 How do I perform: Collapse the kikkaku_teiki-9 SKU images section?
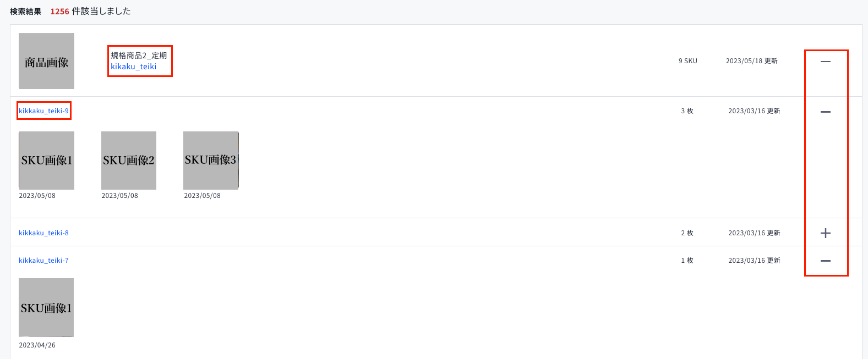click(x=825, y=112)
